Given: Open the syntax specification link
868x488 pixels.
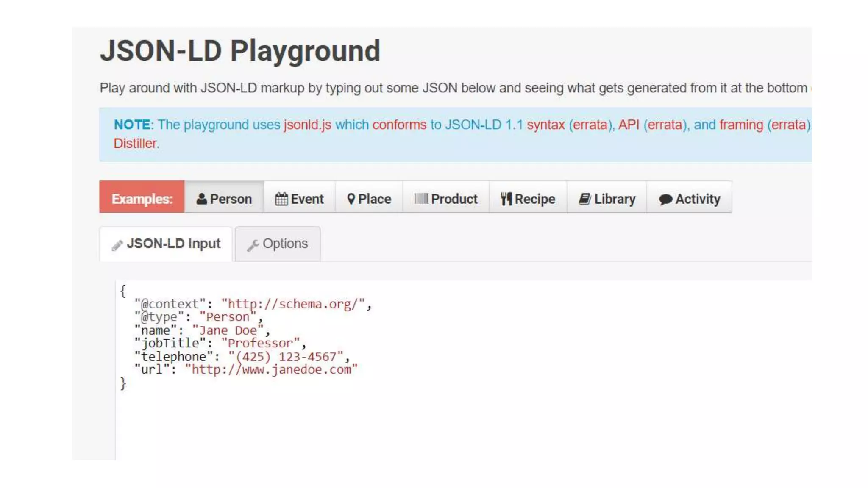Looking at the screenshot, I should pyautogui.click(x=545, y=125).
